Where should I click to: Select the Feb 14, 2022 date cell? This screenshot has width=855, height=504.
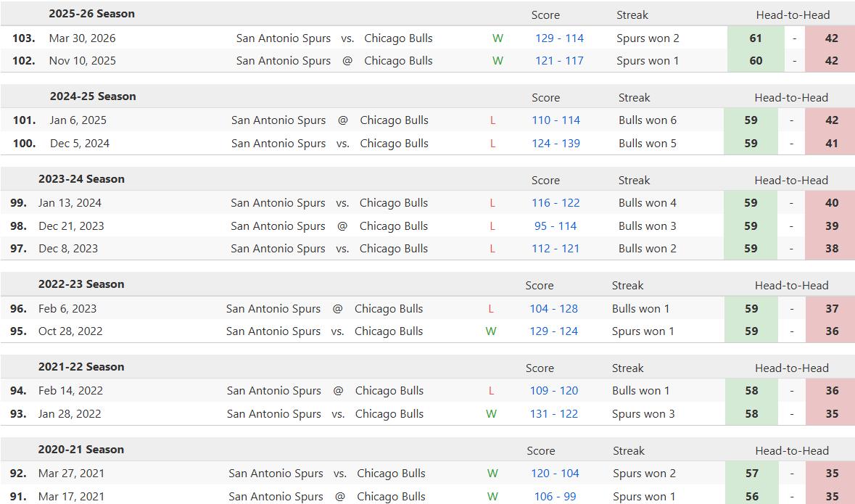(70, 391)
